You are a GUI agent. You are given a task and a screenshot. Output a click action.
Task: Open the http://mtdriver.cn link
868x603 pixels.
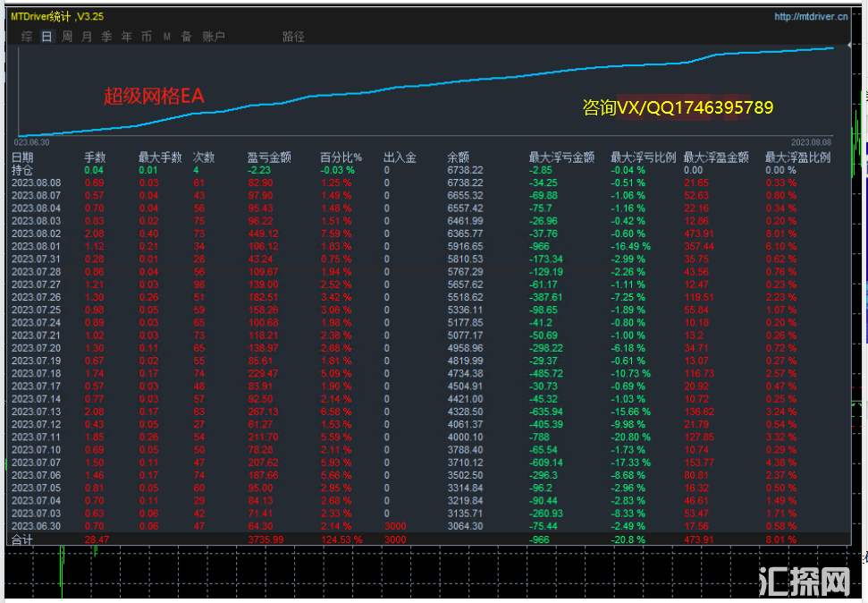pyautogui.click(x=810, y=16)
